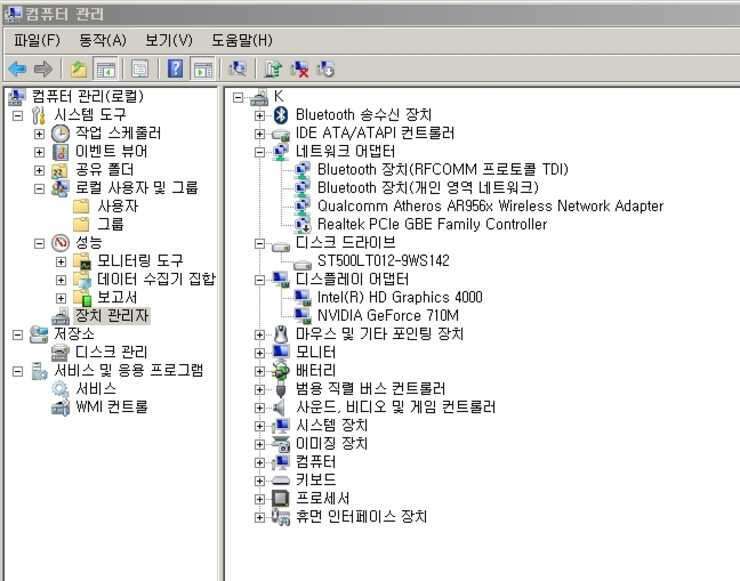
Task: Select Intel(R) HD Graphics 4000 adapter
Action: click(400, 297)
